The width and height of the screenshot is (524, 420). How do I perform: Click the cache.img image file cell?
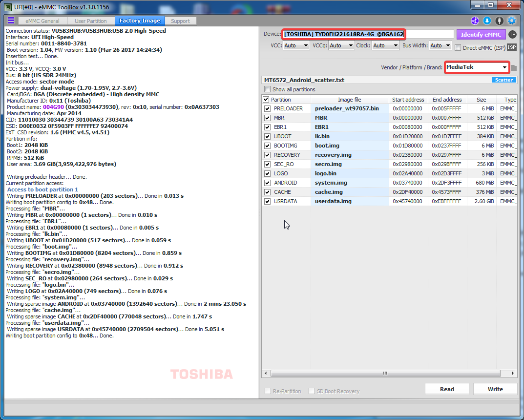coord(350,192)
